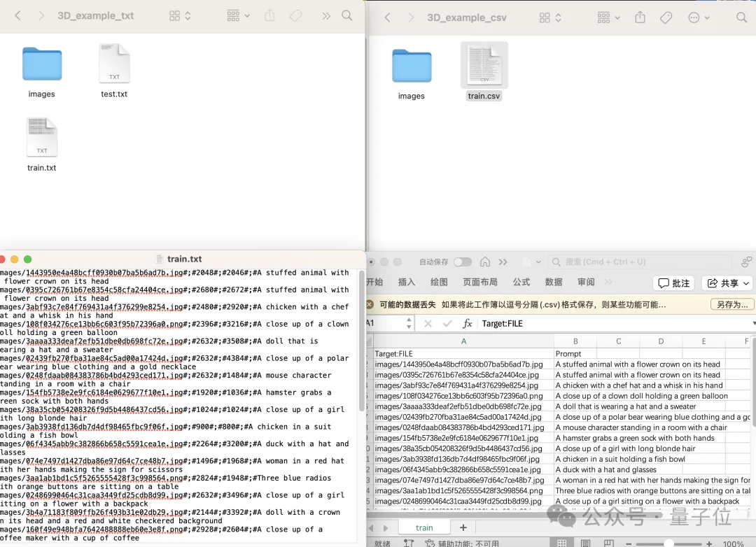
Task: Expand the formula bar with right arrow
Action: 753,324
